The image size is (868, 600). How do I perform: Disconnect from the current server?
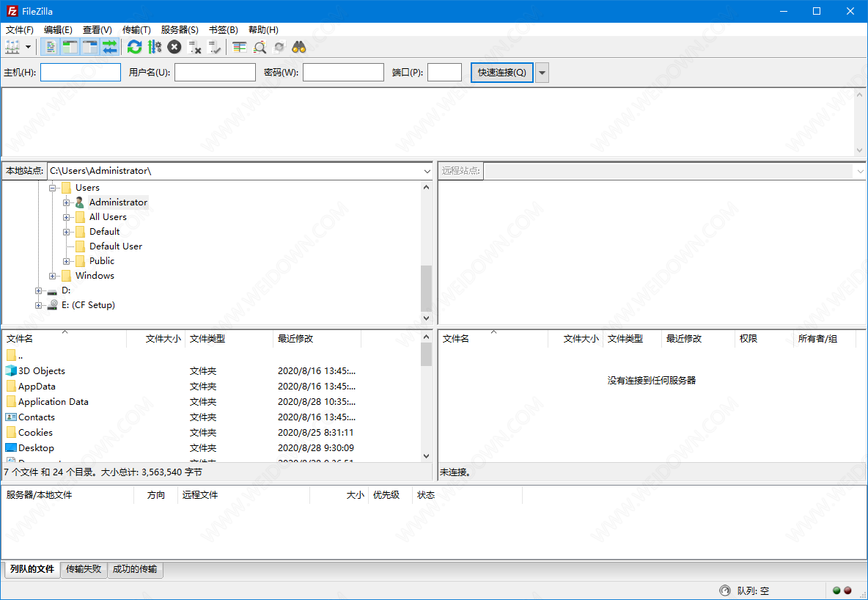194,47
